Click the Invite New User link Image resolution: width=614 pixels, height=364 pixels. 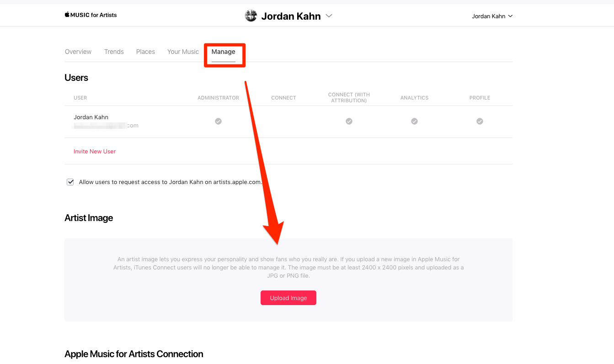pyautogui.click(x=95, y=151)
